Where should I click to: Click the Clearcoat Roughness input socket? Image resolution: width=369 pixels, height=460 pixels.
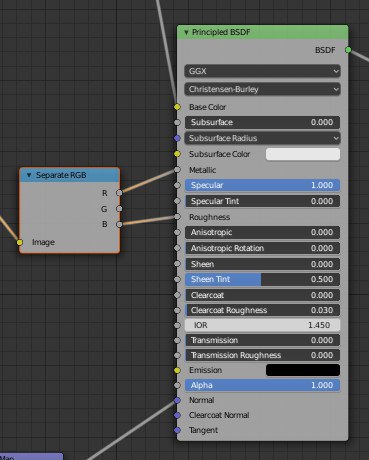[177, 310]
